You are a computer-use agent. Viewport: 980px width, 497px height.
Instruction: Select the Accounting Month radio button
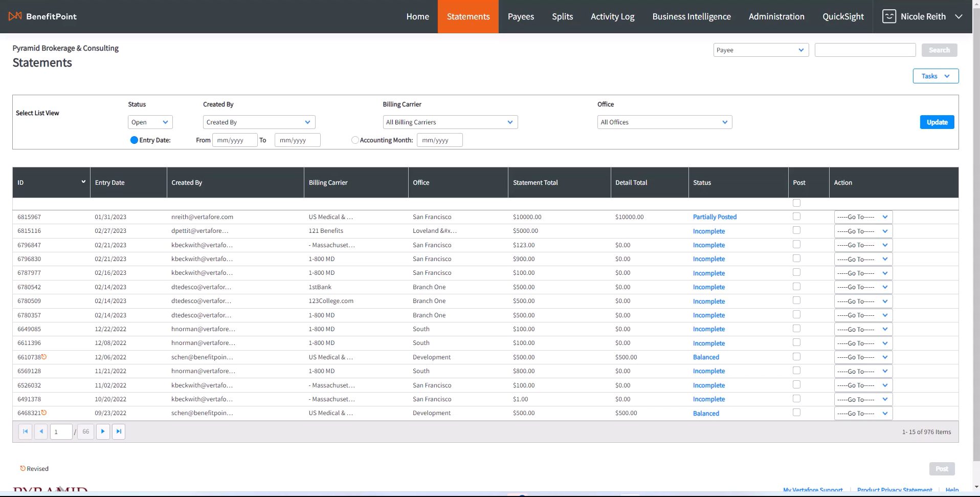point(355,140)
